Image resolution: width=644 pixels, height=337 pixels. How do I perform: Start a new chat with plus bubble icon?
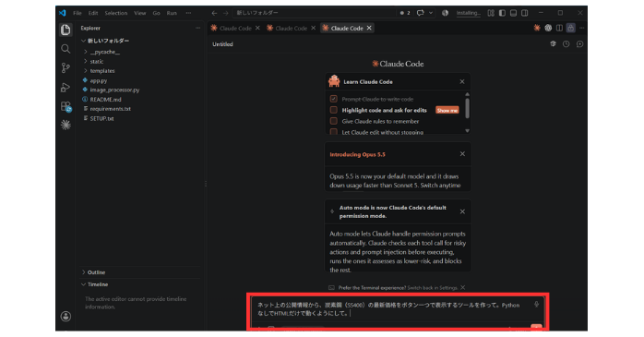tap(579, 44)
